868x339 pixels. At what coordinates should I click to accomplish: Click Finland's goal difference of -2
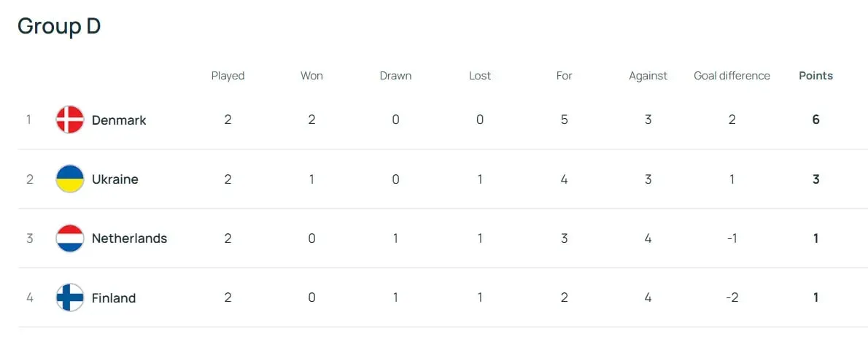pos(732,297)
